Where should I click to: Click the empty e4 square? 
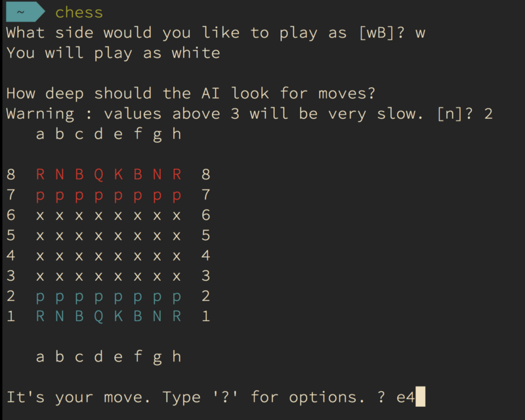point(118,256)
